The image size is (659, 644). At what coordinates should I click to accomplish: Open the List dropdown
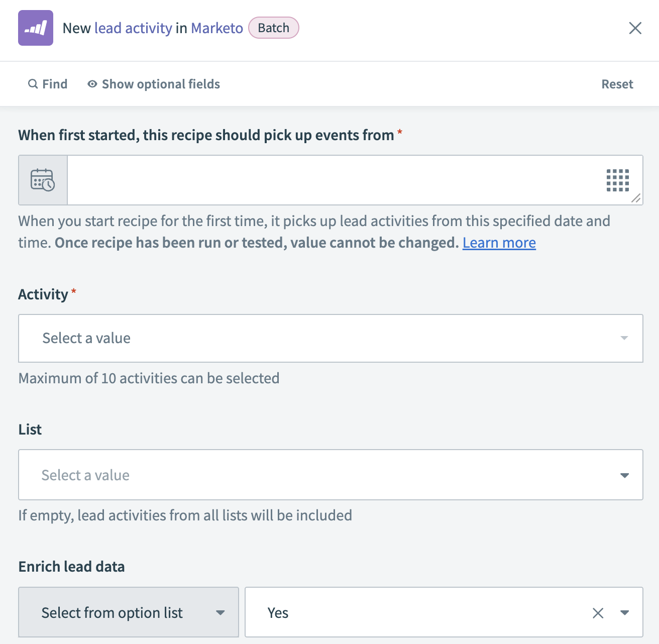(331, 475)
